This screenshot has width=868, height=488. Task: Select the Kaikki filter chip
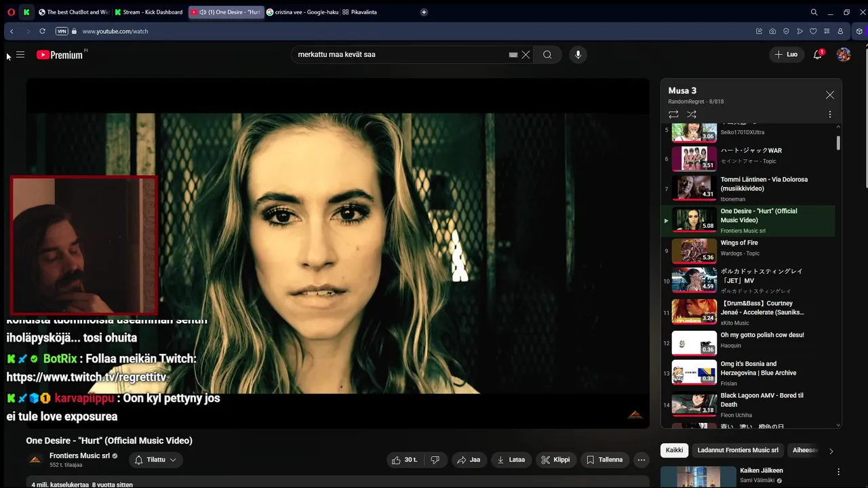click(675, 450)
